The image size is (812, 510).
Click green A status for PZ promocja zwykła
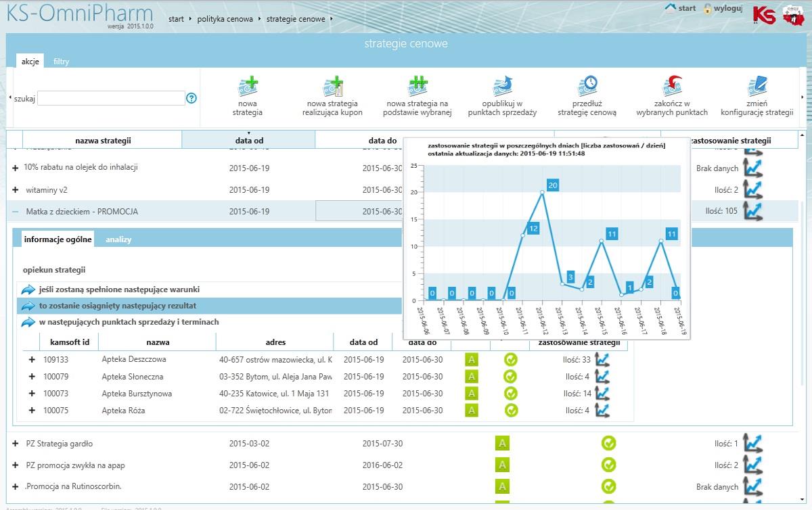click(x=501, y=465)
